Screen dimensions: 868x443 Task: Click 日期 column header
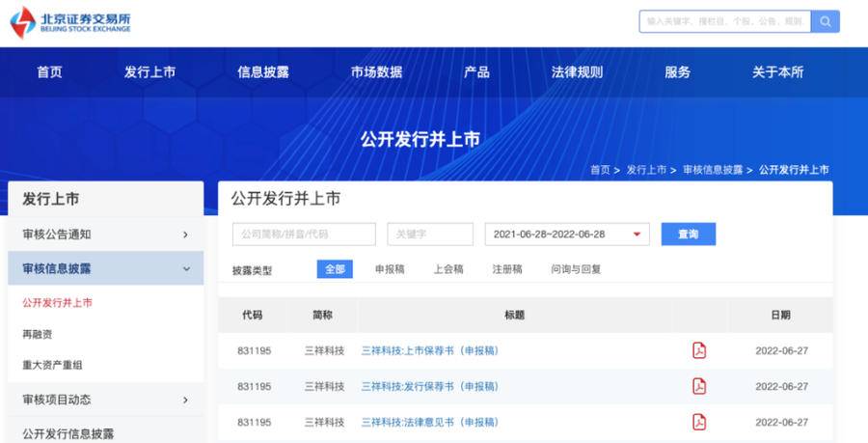pos(780,315)
